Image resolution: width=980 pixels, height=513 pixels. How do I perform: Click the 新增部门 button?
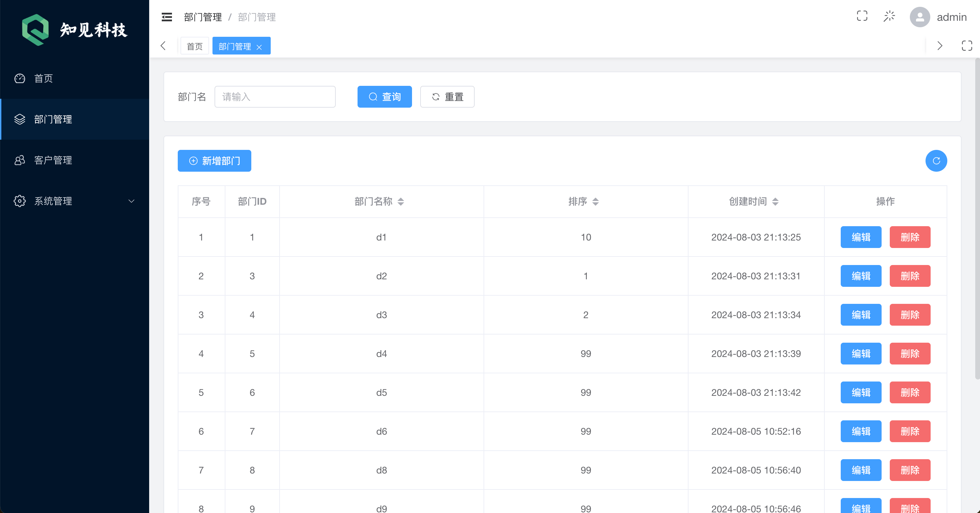[214, 160]
